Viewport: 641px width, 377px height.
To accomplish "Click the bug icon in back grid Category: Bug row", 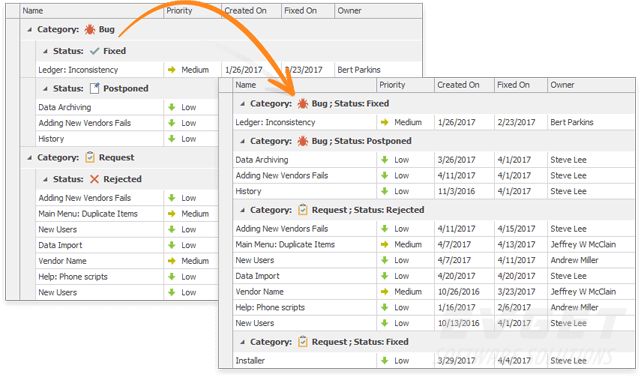I will 90,29.
